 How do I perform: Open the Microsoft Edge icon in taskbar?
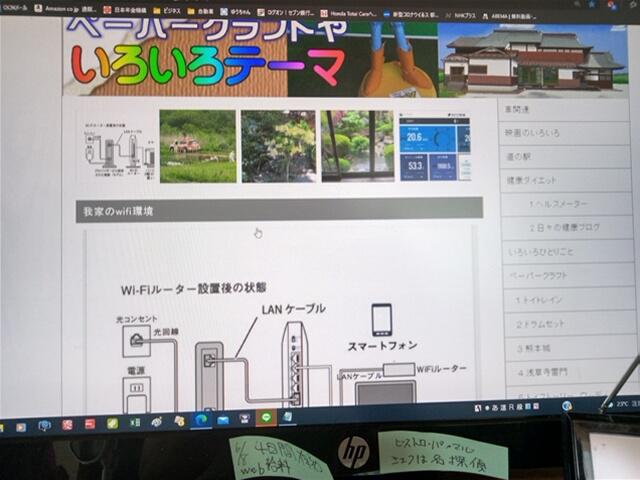tap(200, 420)
